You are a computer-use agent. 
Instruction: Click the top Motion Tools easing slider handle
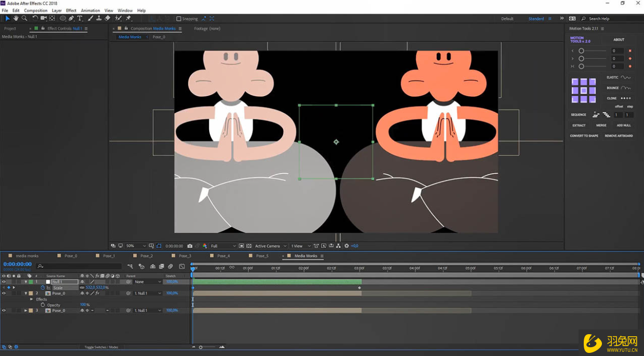pyautogui.click(x=582, y=51)
